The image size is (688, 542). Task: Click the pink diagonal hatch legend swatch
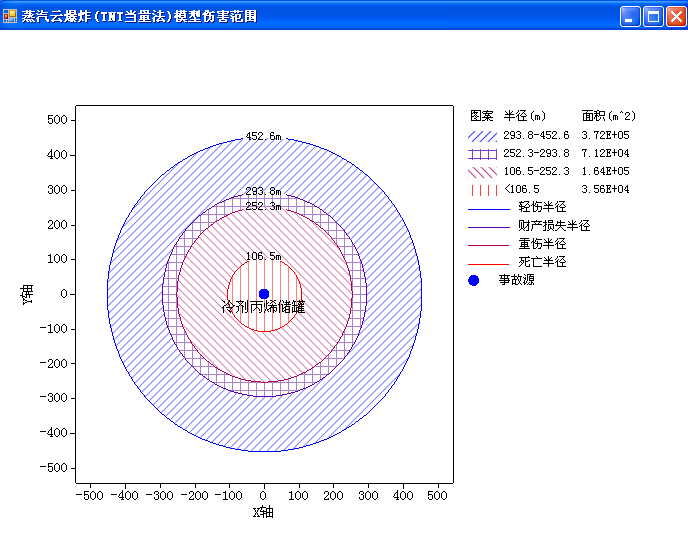click(482, 172)
